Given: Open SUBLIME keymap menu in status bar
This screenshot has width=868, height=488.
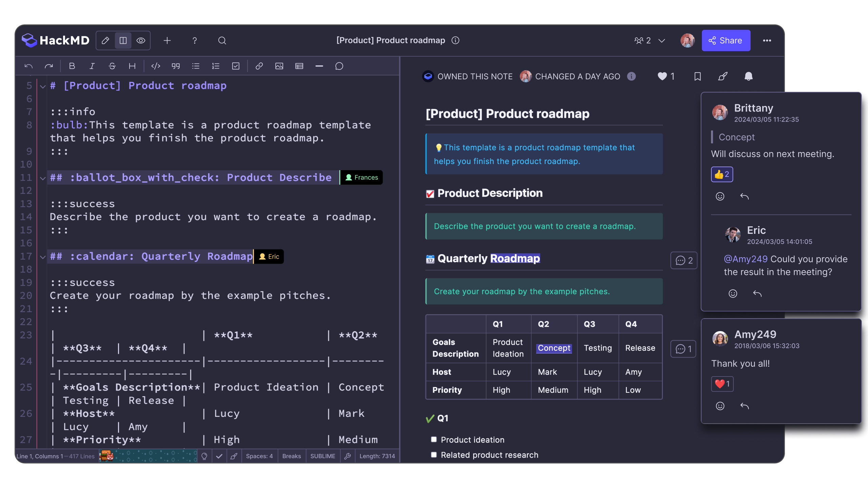Looking at the screenshot, I should pyautogui.click(x=322, y=456).
